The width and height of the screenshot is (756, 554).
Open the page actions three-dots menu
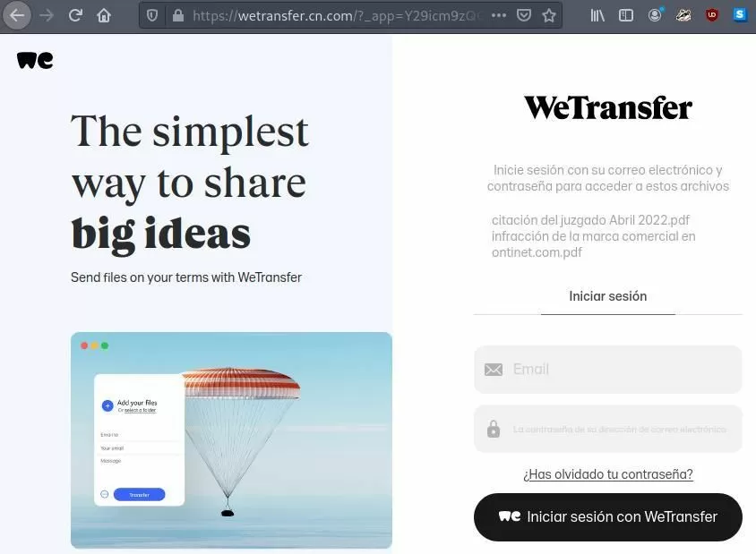point(499,15)
